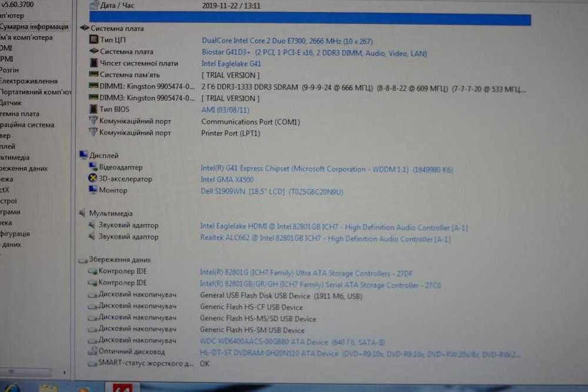Click the Printer Port (LPT1) value
588x392 pixels.
230,133
